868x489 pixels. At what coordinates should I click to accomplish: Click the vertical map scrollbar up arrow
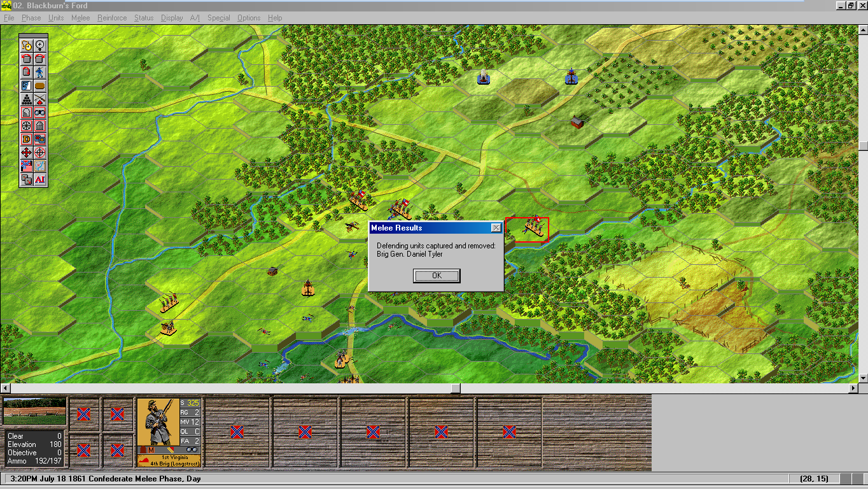click(x=863, y=30)
